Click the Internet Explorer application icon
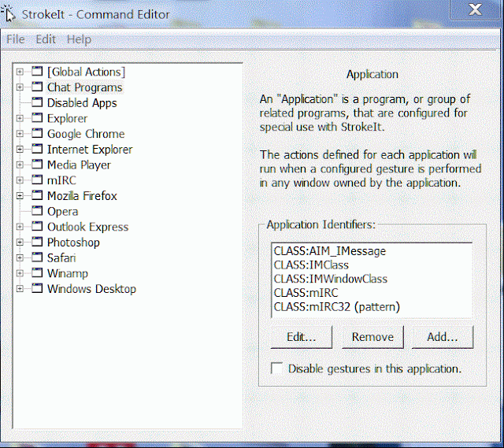Screen dimensions: 504x448 pos(37,149)
